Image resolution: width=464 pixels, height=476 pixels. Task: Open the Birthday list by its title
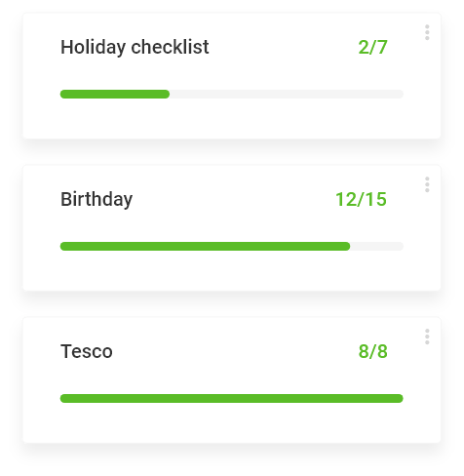click(x=97, y=199)
